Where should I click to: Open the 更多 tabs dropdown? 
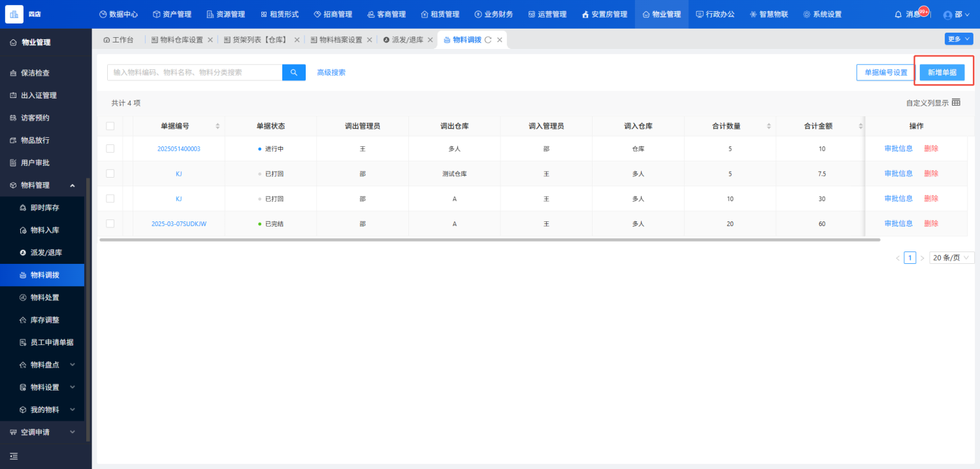pos(958,39)
